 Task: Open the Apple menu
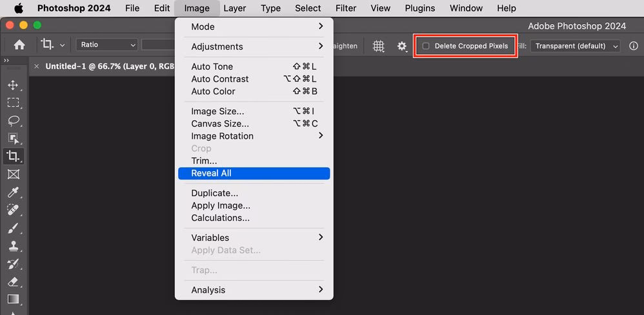18,8
